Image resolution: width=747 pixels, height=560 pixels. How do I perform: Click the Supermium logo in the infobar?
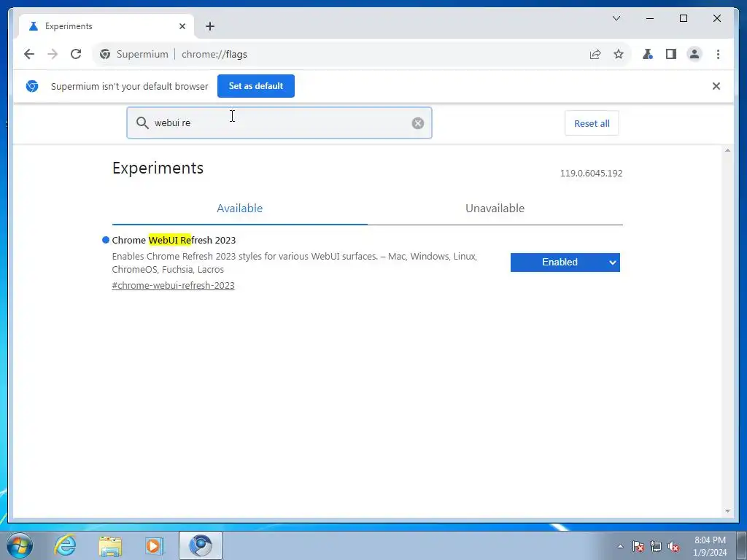(32, 86)
